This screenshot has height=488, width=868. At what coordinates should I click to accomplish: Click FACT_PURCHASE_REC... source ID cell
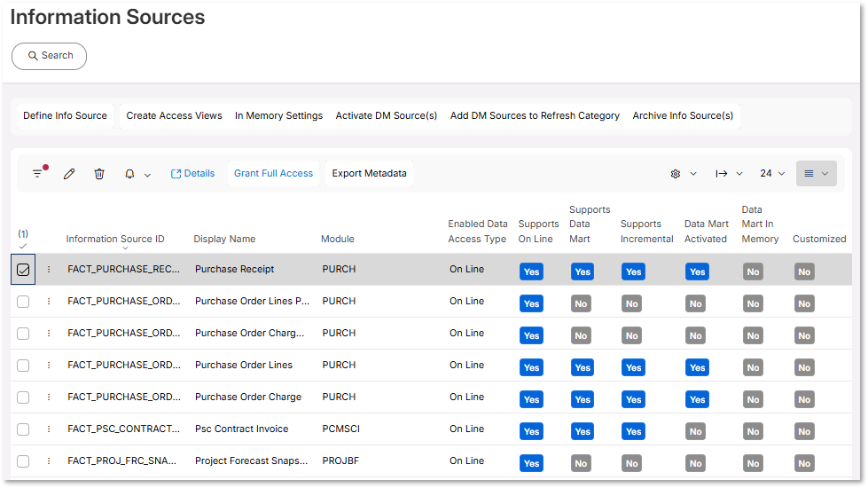(124, 269)
